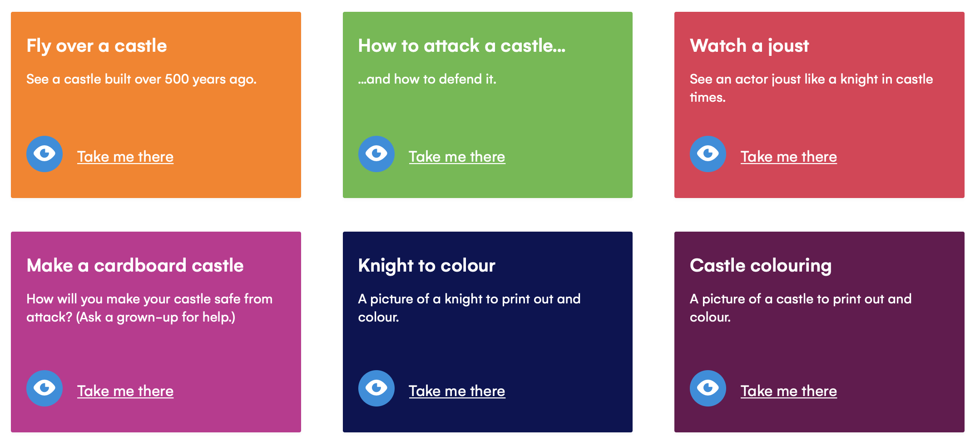
Task: Open Take me there link under Watch a joust
Action: 788,157
